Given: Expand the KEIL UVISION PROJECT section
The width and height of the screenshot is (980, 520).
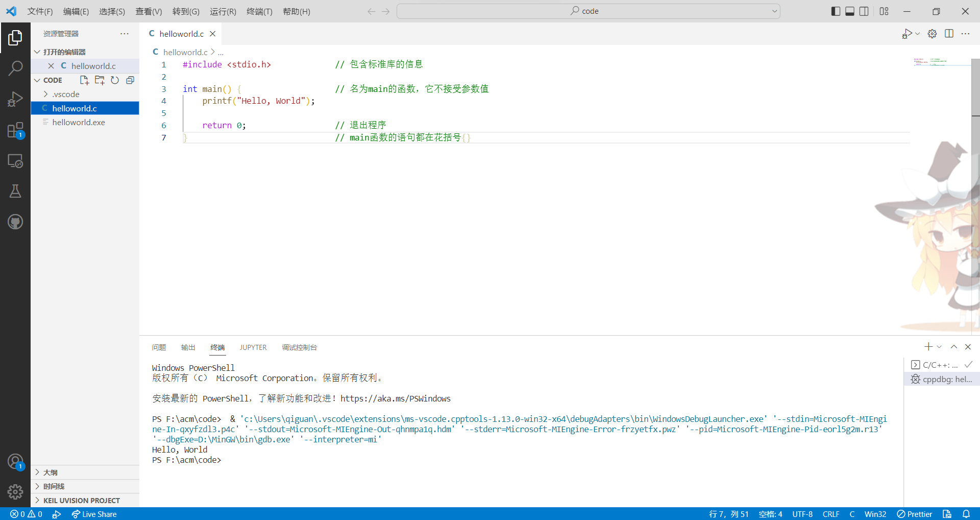Looking at the screenshot, I should pos(81,501).
